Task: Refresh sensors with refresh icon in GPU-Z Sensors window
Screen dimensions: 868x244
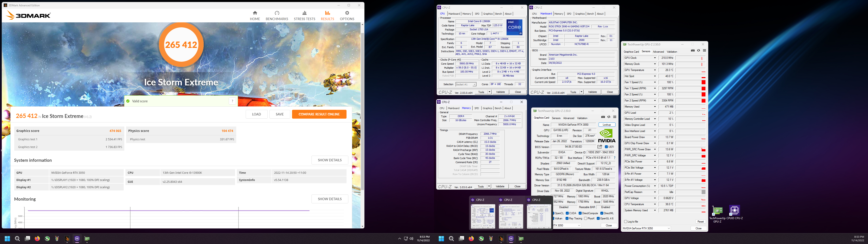Action: (x=698, y=51)
